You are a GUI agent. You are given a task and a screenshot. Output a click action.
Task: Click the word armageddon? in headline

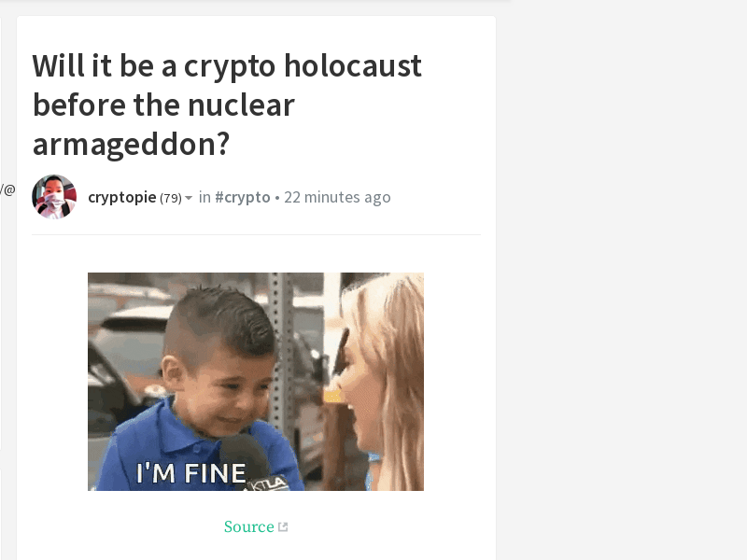click(x=131, y=145)
